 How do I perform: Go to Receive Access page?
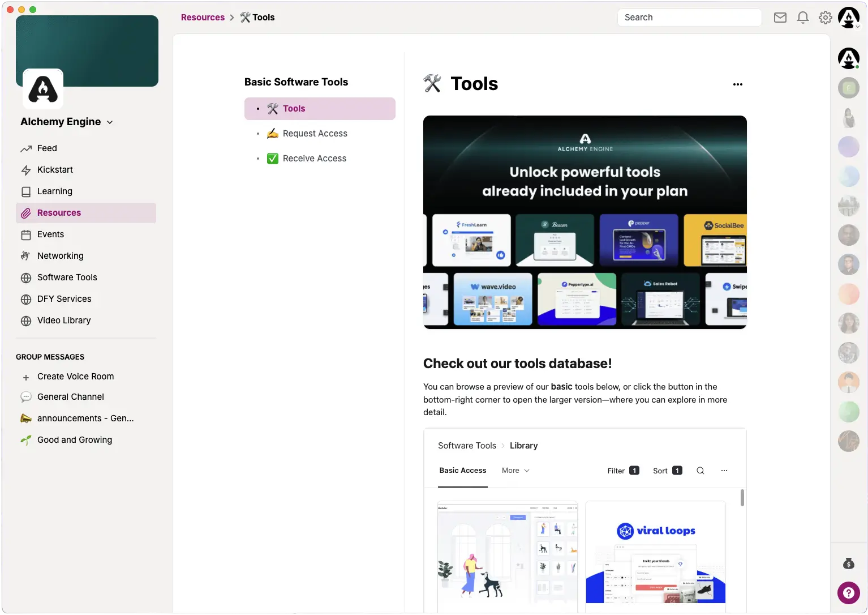pyautogui.click(x=314, y=159)
